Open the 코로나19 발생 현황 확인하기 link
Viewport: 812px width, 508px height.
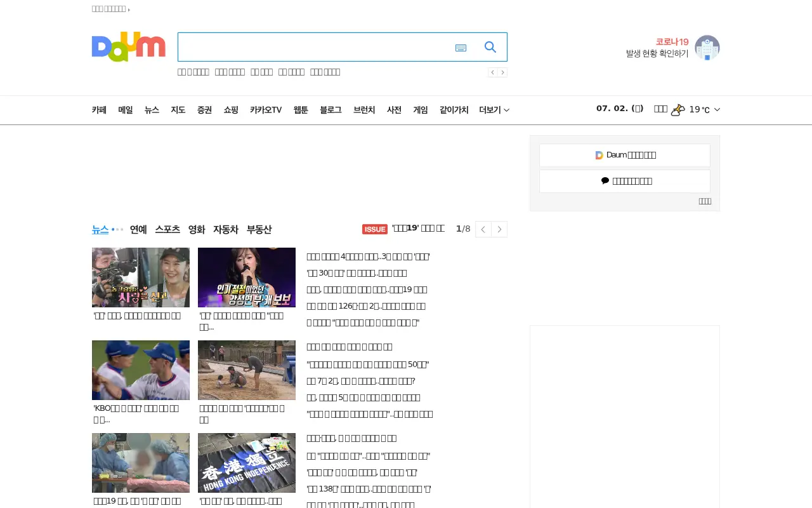(657, 48)
